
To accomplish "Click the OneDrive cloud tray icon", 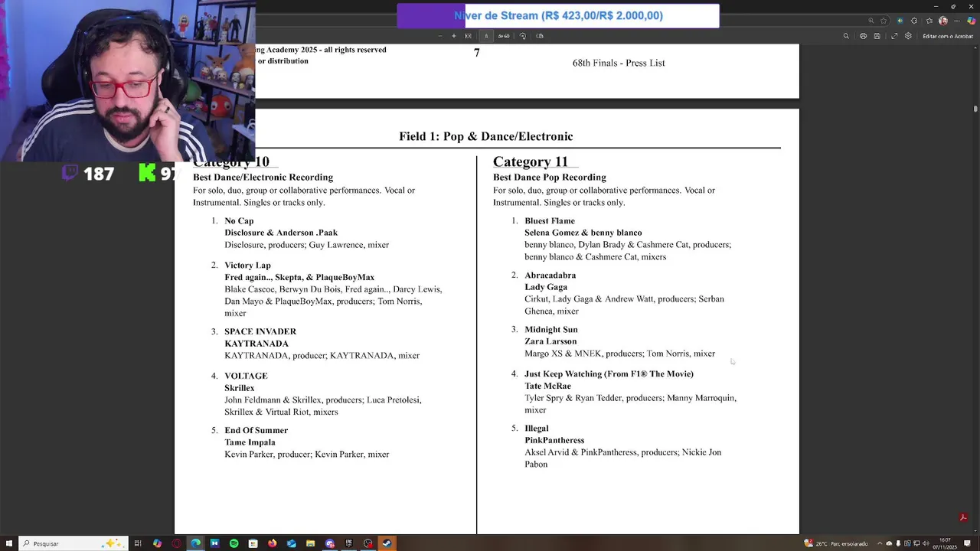I will (889, 543).
